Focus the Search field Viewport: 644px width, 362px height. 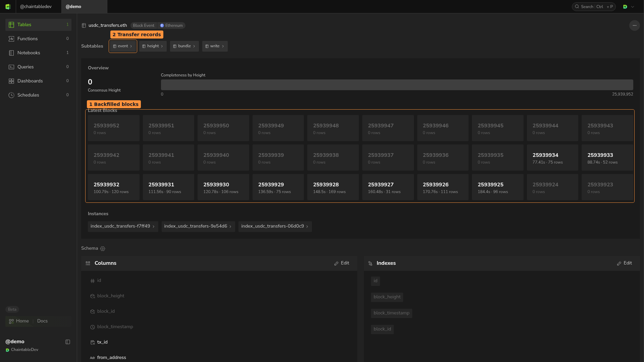pos(594,7)
